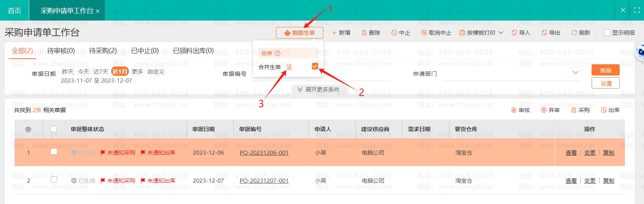Switch to the 待采购(2) tab

pyautogui.click(x=103, y=51)
